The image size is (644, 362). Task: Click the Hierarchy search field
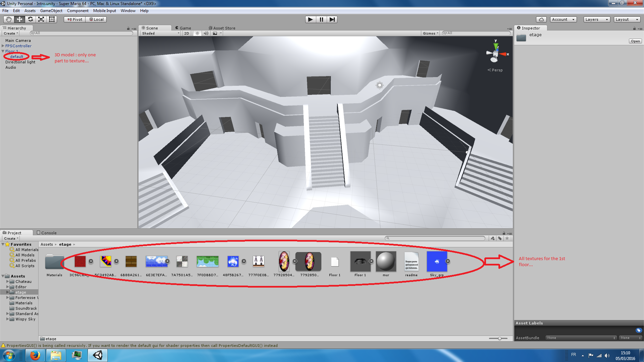82,33
